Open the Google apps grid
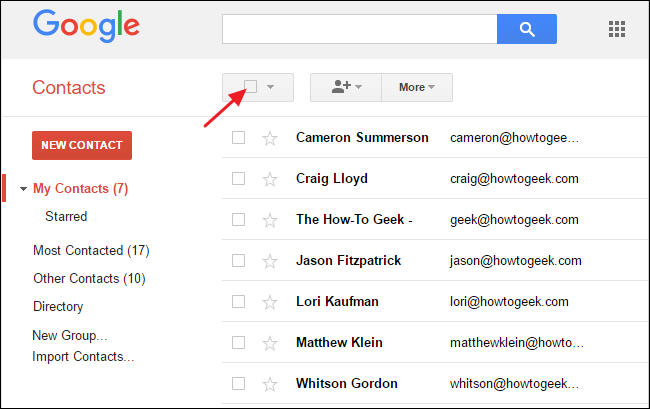650x409 pixels. pyautogui.click(x=617, y=29)
